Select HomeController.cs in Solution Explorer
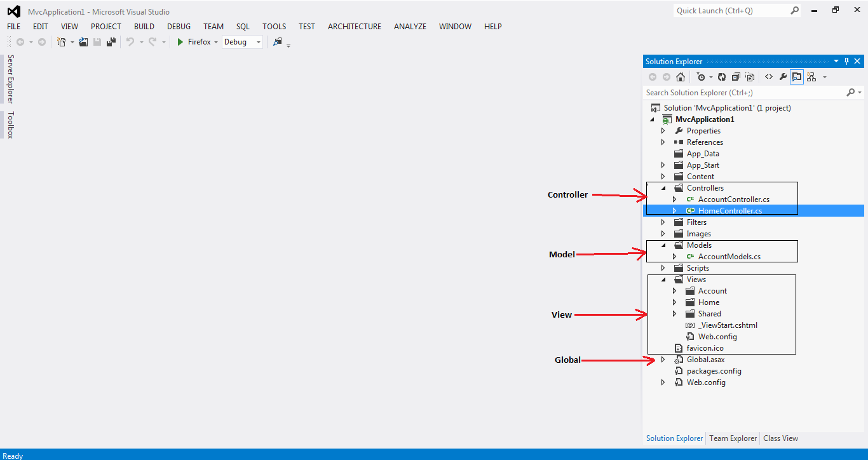This screenshot has width=868, height=460. pos(731,210)
